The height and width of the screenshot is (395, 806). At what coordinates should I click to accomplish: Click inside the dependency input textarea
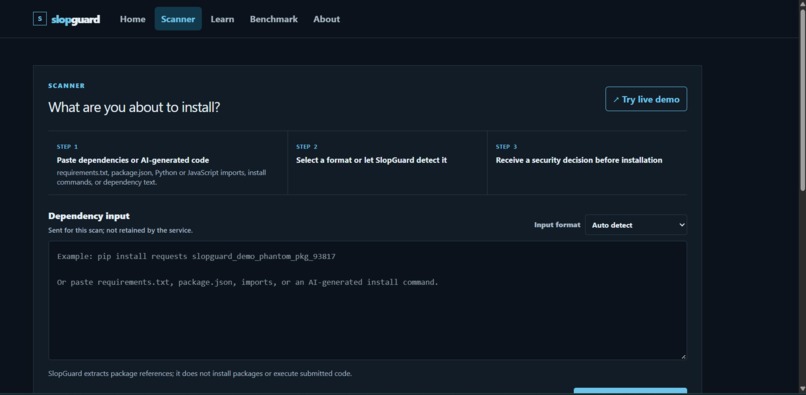(368, 300)
